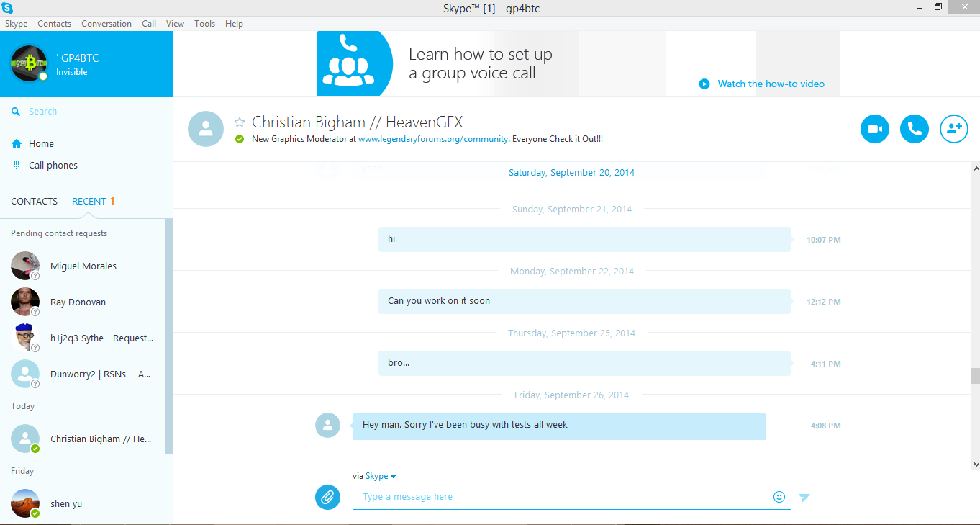Screen dimensions: 980x525
Task: Click Dunworry2 contact avatar
Action: click(x=25, y=374)
